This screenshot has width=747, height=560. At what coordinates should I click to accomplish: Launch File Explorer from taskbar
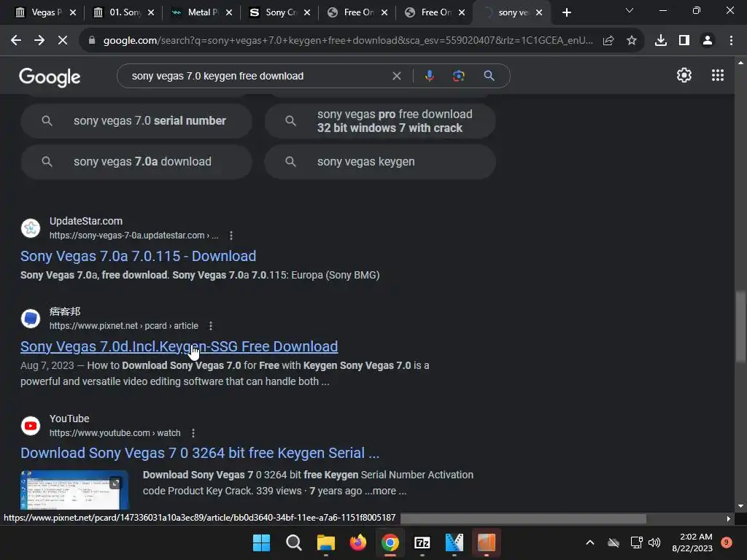click(x=326, y=542)
